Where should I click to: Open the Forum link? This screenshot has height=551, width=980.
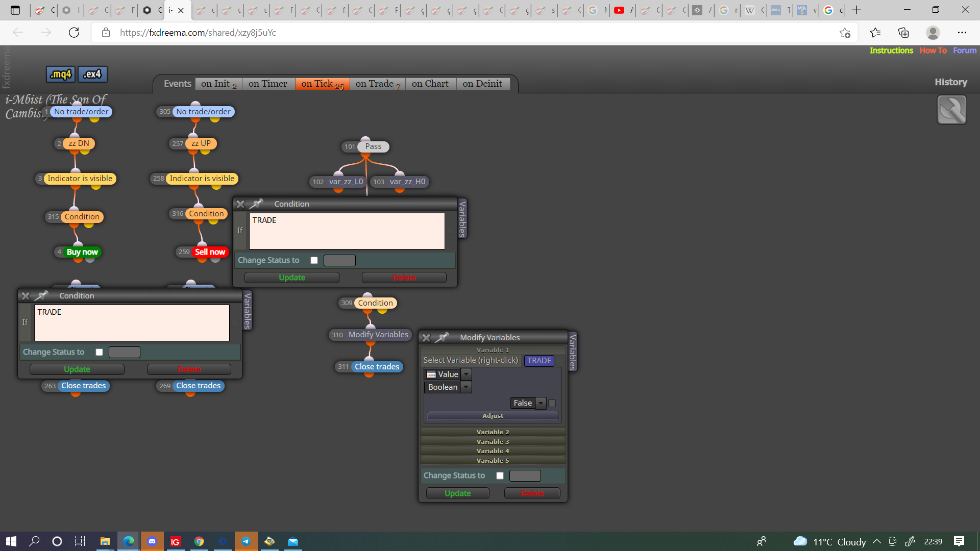click(965, 51)
